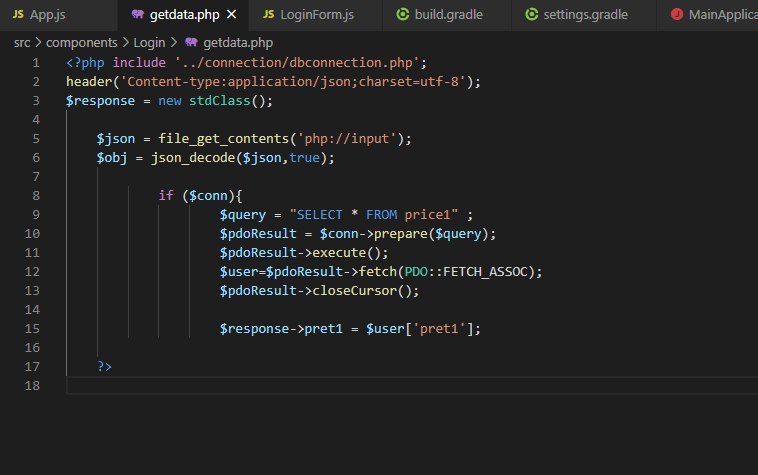Click file_get_contents on line 5

[223, 139]
